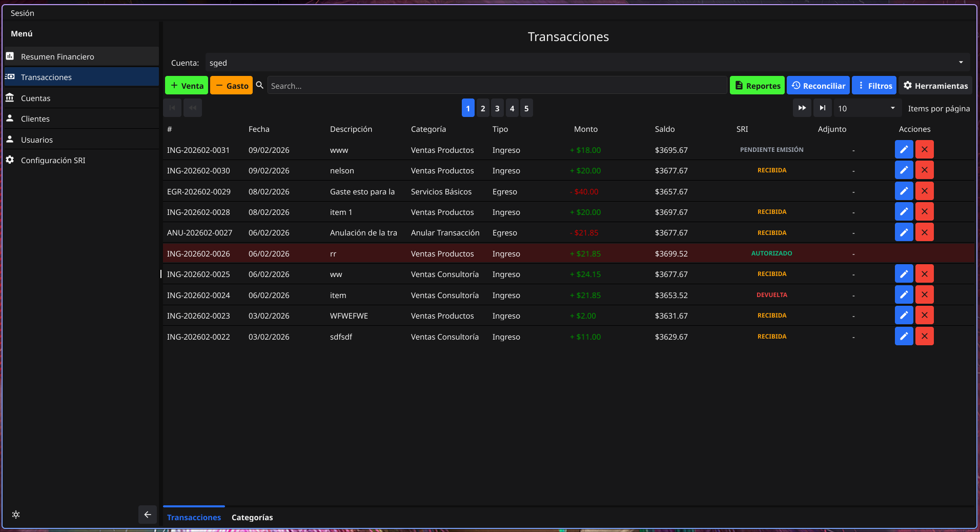
Task: Click the light/dark theme toggle icon
Action: [16, 515]
